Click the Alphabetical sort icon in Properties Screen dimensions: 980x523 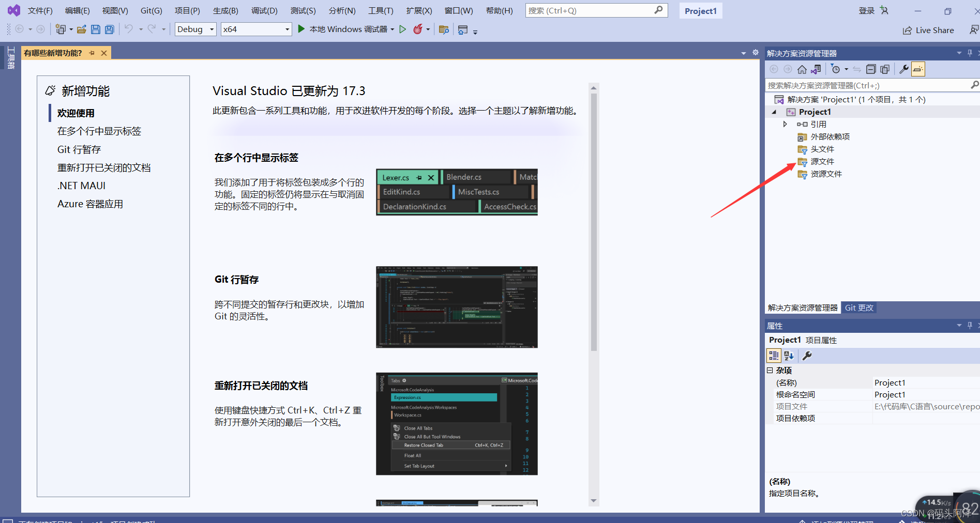789,356
